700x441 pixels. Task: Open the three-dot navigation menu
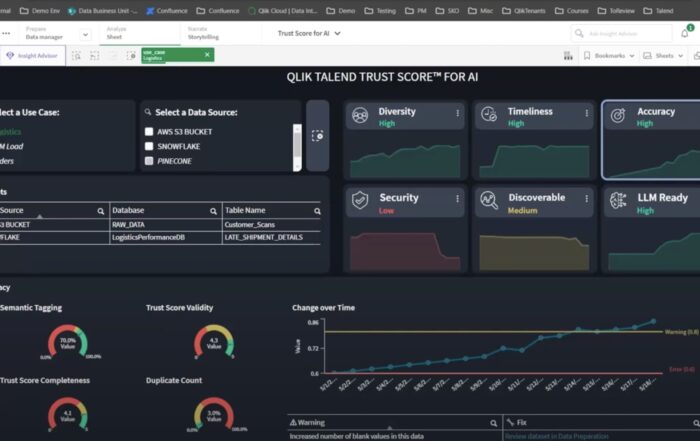(6, 33)
